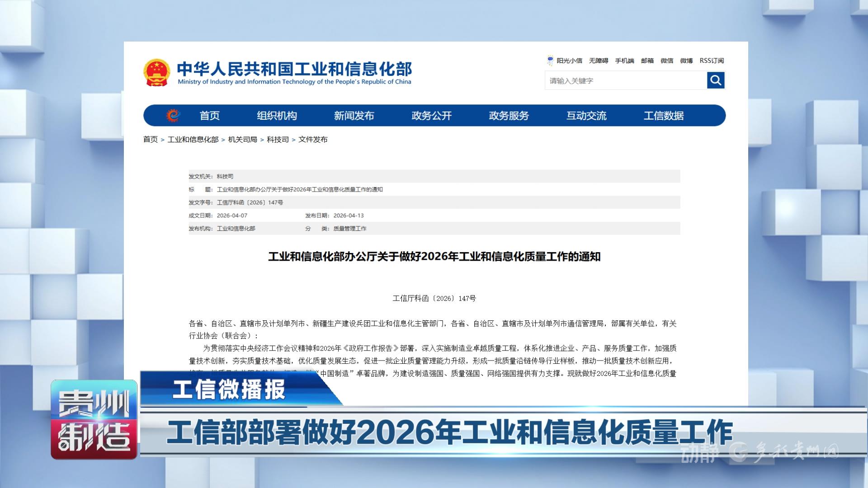Click the swirl icon in navigation bar
Viewport: 868px width, 488px height.
coord(173,116)
